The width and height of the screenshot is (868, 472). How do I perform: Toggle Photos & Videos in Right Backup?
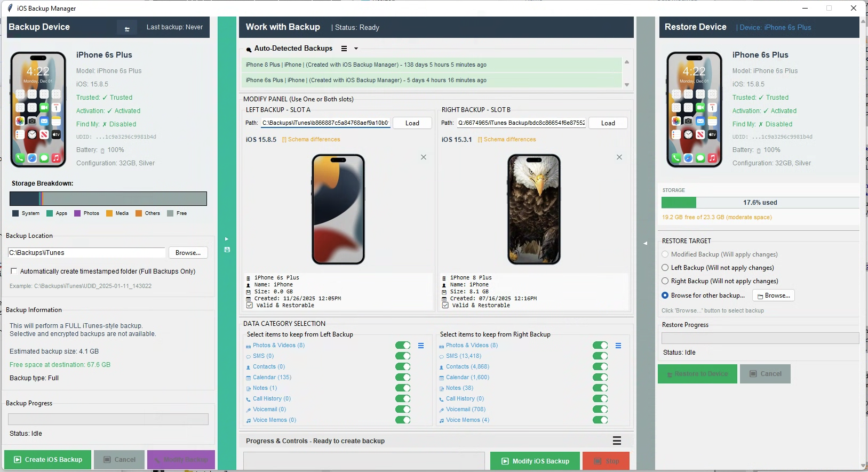pos(600,346)
